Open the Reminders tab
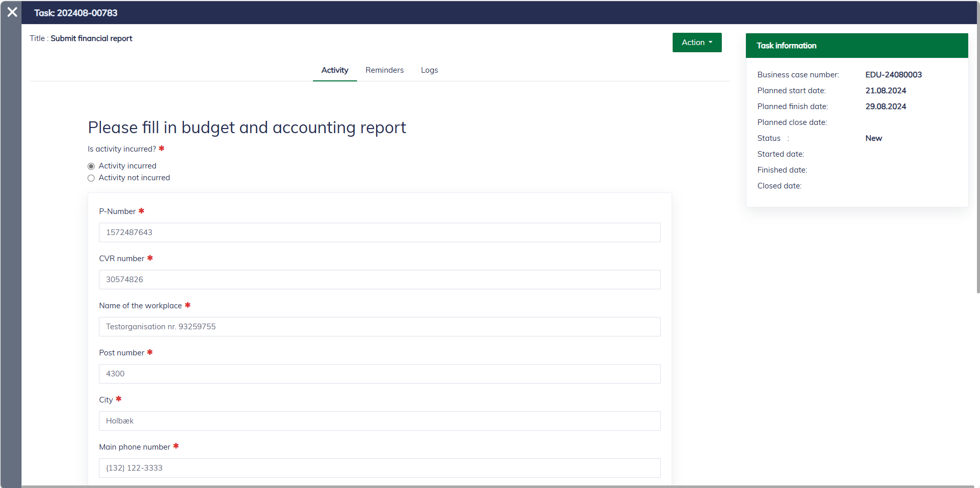 (x=384, y=70)
